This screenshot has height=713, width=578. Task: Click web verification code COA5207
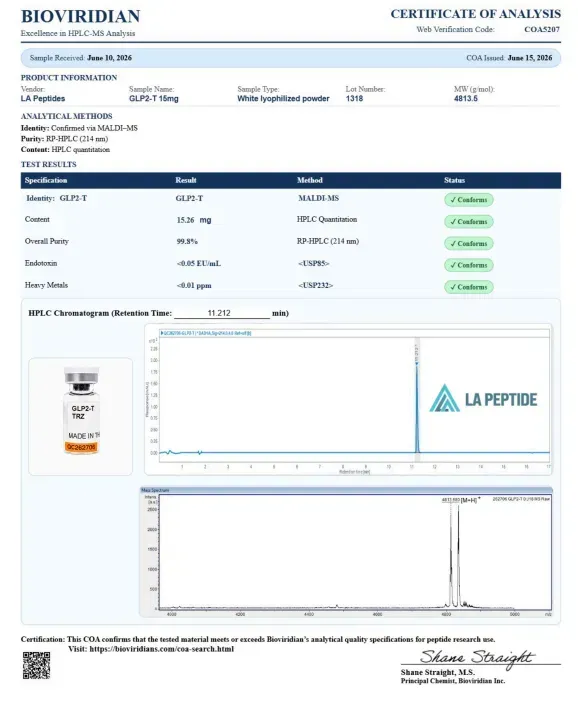(542, 29)
